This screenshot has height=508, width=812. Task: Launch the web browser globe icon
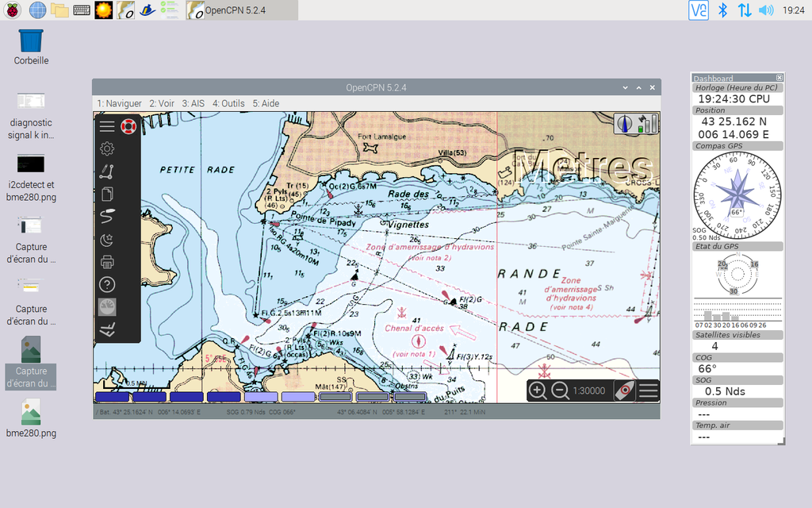(37, 10)
